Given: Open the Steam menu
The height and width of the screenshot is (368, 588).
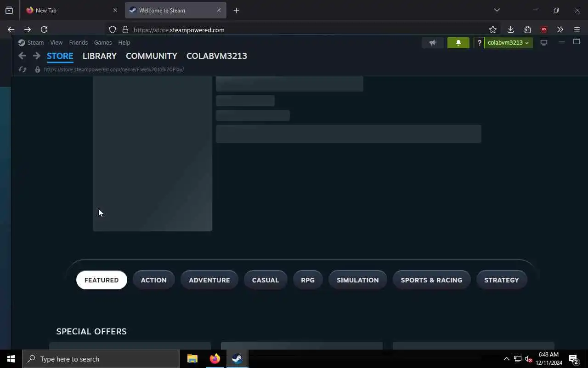Looking at the screenshot, I should click(35, 42).
